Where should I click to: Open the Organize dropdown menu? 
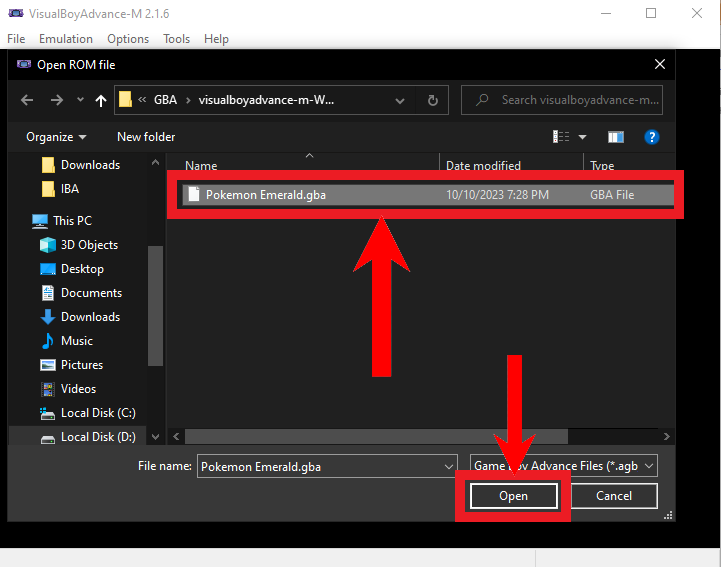[56, 137]
